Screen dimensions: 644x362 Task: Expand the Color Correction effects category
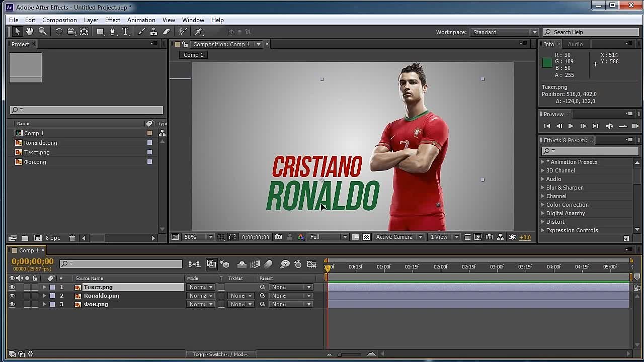click(543, 205)
